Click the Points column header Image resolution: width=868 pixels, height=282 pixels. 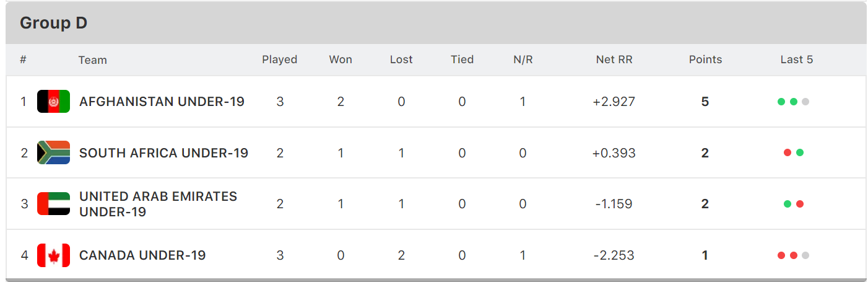point(705,59)
